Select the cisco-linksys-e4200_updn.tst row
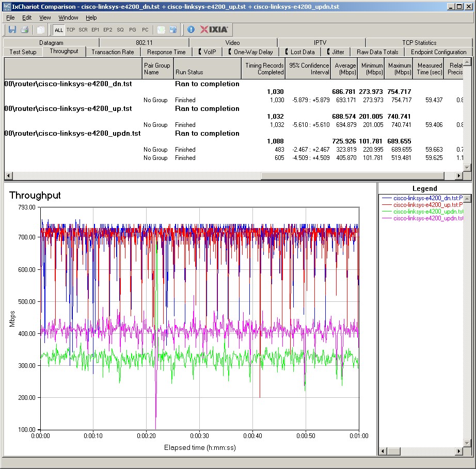Screen dimensions: 476x469 tap(234, 134)
